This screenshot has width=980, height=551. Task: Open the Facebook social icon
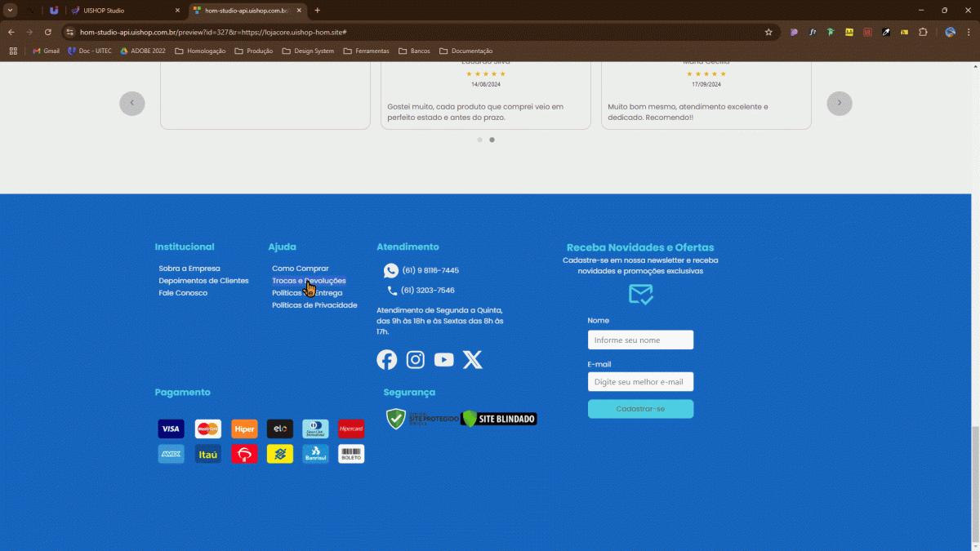point(386,360)
